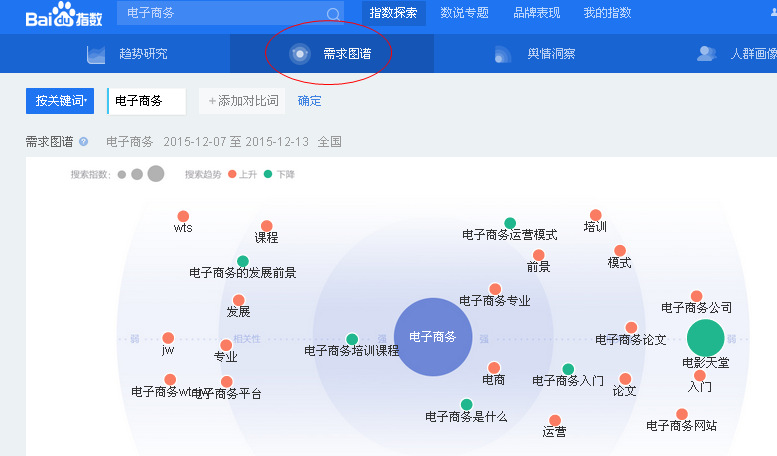Image resolution: width=777 pixels, height=456 pixels.
Task: Click the 前景 node dot
Action: click(539, 255)
